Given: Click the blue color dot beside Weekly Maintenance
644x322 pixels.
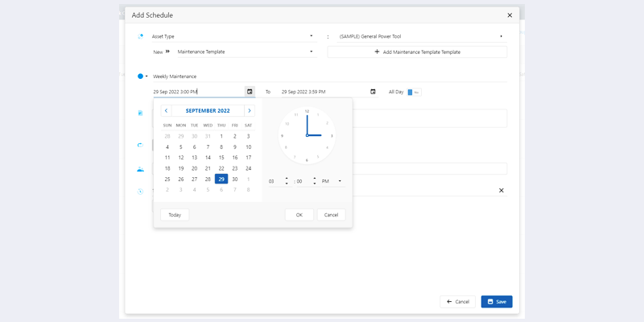Looking at the screenshot, I should click(140, 76).
